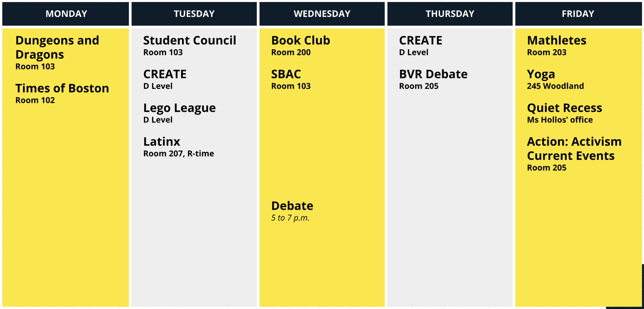
Task: Open Action: Activism Current Events
Action: pos(574,149)
